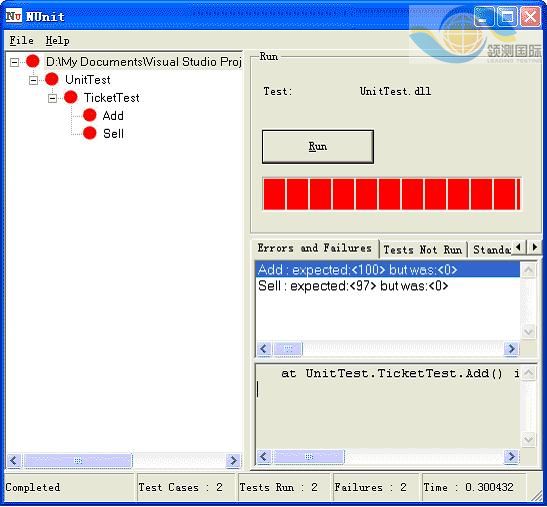Select the Errors and Failures tab
The image size is (547, 507).
(x=315, y=248)
